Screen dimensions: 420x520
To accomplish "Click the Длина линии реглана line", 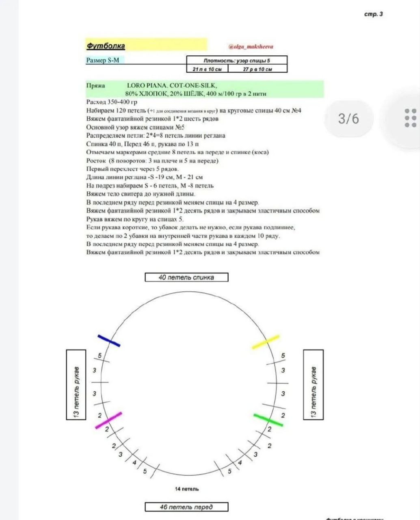I will pos(145,177).
